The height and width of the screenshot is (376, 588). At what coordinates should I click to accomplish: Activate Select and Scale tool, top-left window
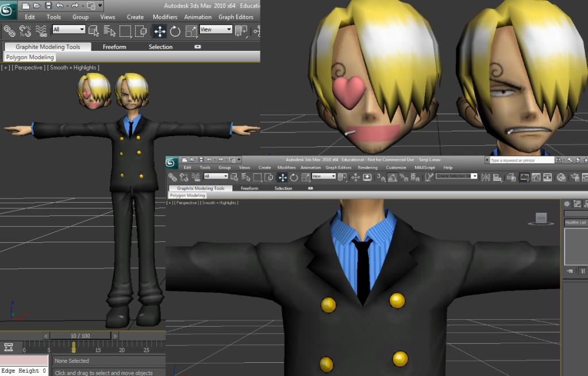click(x=191, y=31)
